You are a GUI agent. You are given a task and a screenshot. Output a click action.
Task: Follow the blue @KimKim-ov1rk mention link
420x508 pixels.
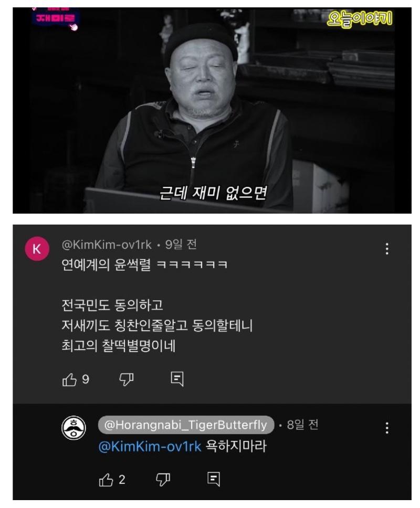coord(150,447)
